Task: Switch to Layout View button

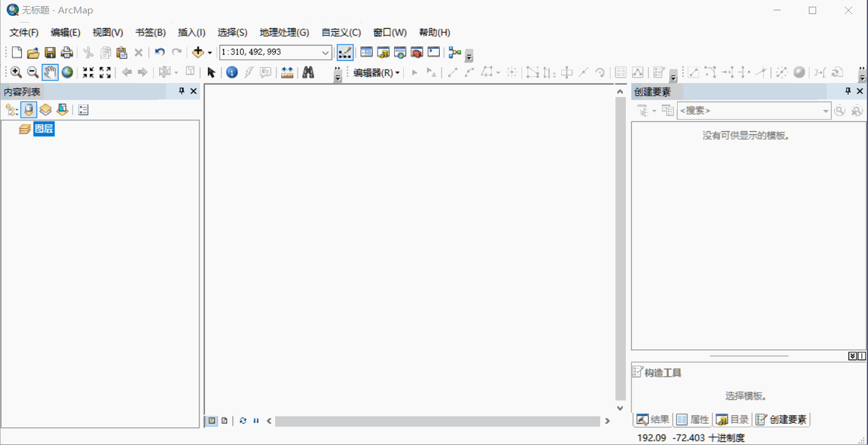Action: 225,421
